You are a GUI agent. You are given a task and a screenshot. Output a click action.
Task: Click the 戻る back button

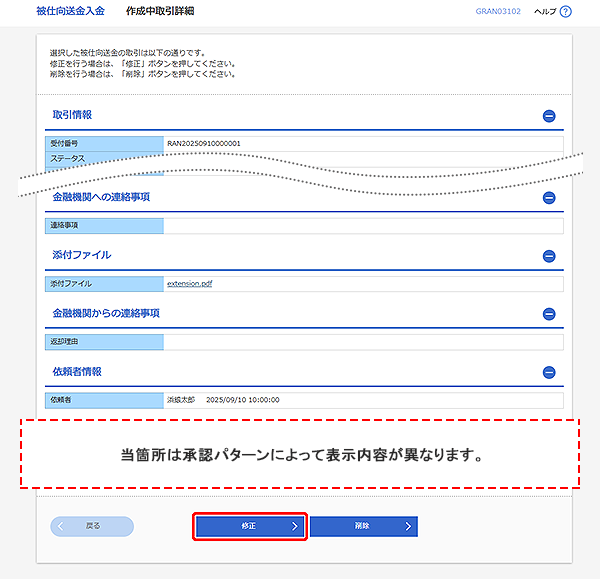click(x=92, y=526)
